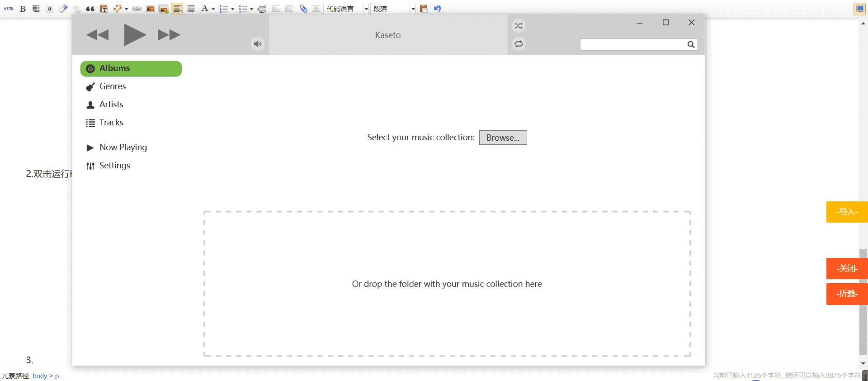The height and width of the screenshot is (381, 868).
Task: Minimize the Kaseto window
Action: point(640,23)
